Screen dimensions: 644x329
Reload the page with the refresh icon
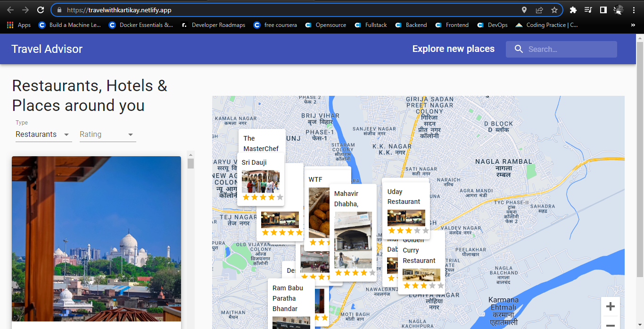(x=40, y=9)
